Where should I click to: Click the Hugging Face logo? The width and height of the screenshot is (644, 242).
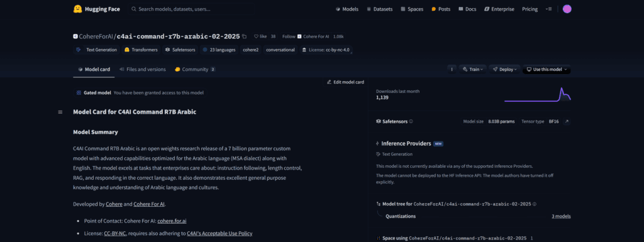[96, 9]
